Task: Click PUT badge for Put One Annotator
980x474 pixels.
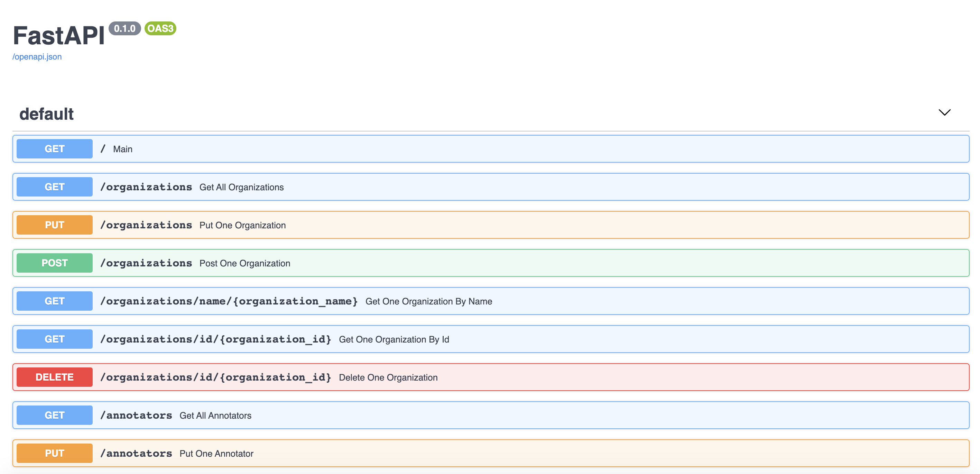Action: coord(54,454)
